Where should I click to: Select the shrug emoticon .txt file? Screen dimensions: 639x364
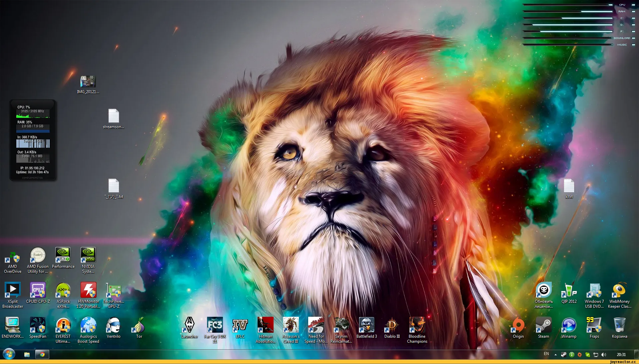pos(113,189)
